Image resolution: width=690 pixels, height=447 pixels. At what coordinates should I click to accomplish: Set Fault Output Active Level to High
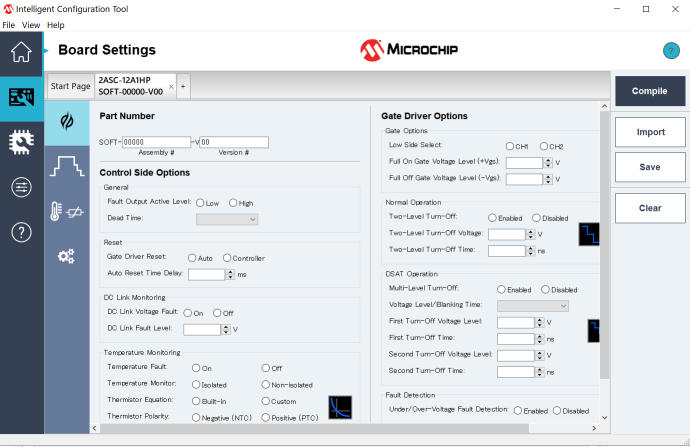[x=234, y=203]
